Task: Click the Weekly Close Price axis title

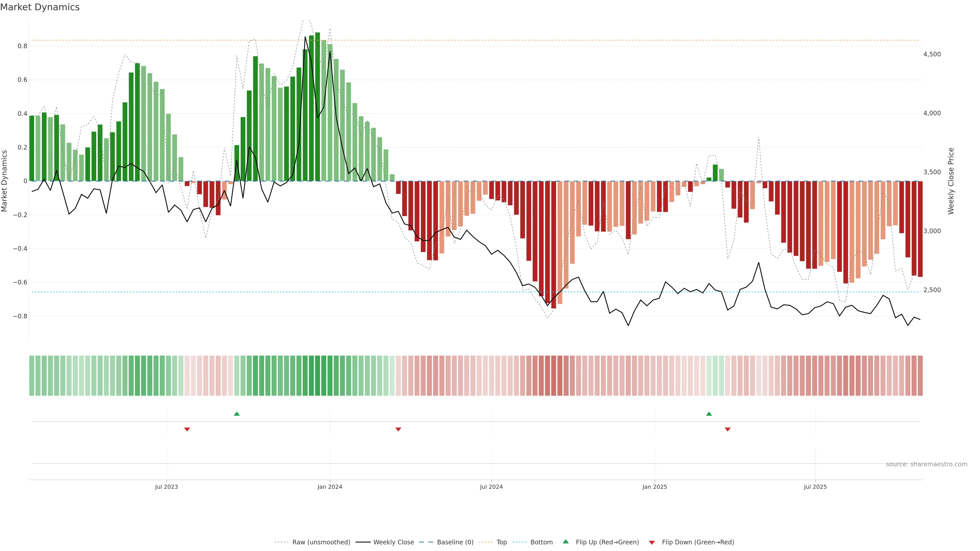Action: 951,181
